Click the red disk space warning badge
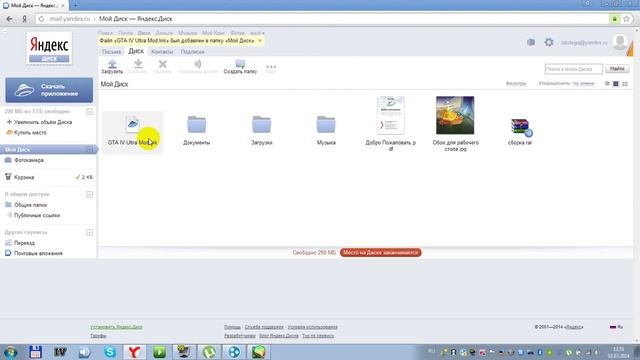 [380, 253]
